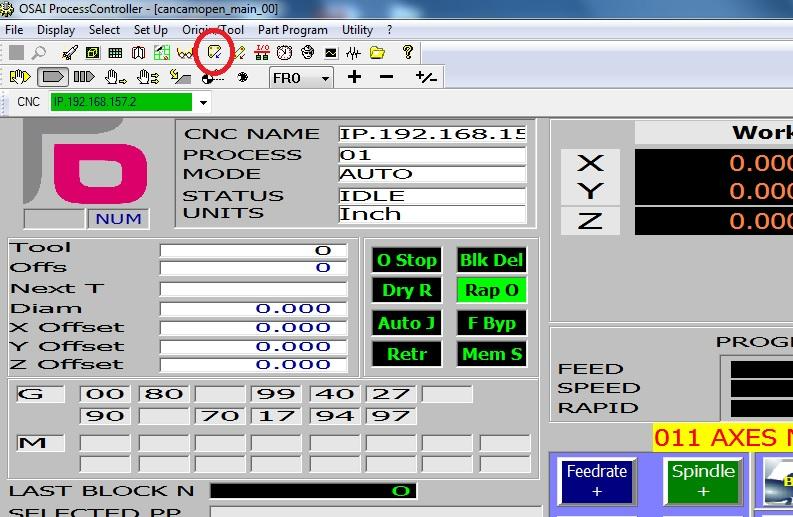Click the Y axis label button

tap(590, 191)
